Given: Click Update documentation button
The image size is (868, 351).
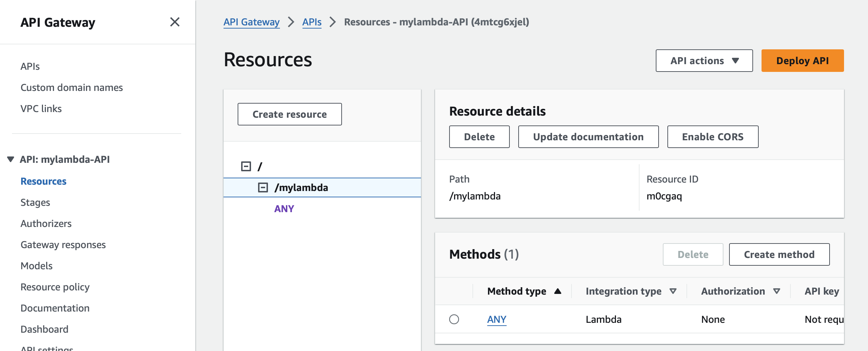Looking at the screenshot, I should click(x=588, y=137).
